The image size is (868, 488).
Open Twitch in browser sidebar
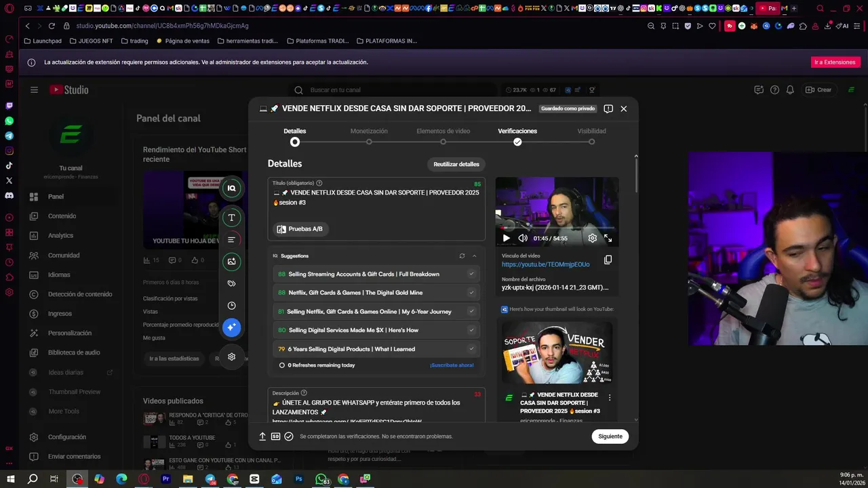tap(9, 106)
